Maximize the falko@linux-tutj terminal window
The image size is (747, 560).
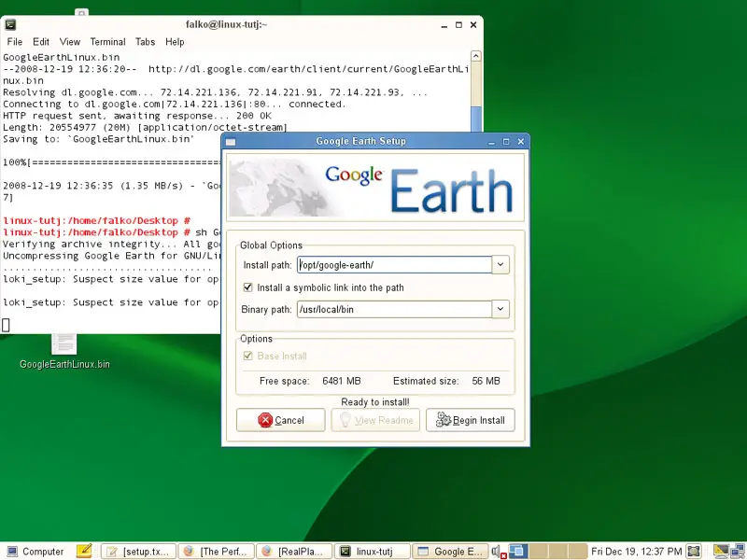pos(458,25)
